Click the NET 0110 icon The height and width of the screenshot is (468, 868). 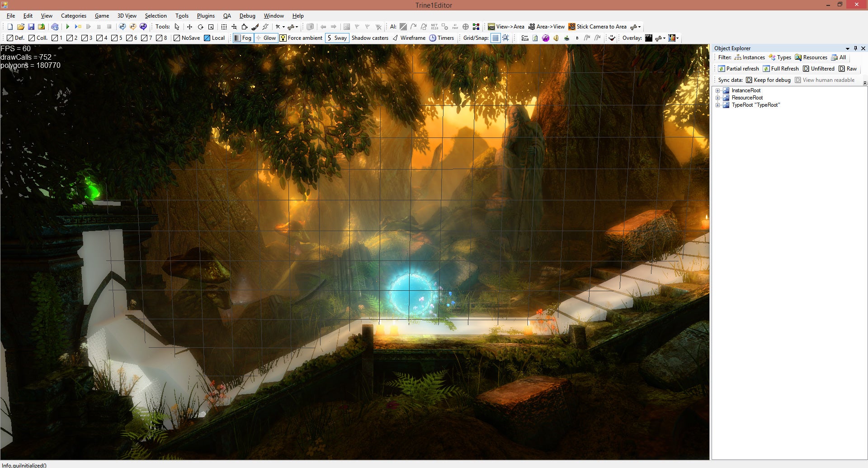[434, 27]
